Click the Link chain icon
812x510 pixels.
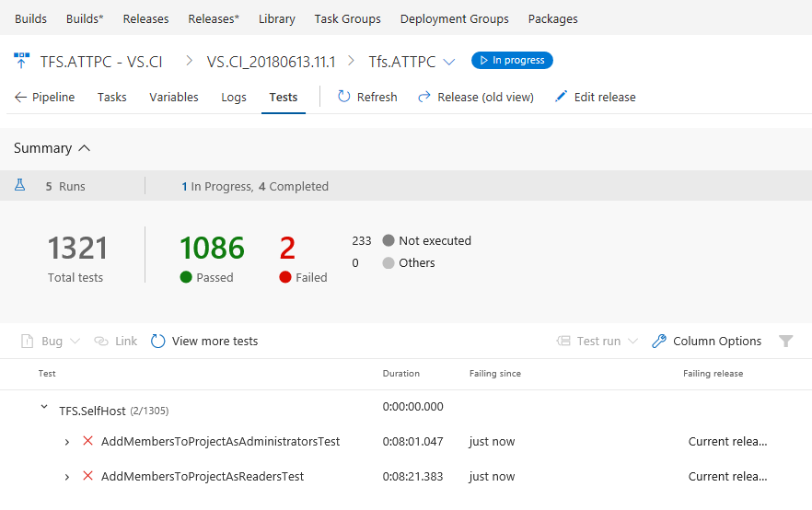[x=101, y=342]
